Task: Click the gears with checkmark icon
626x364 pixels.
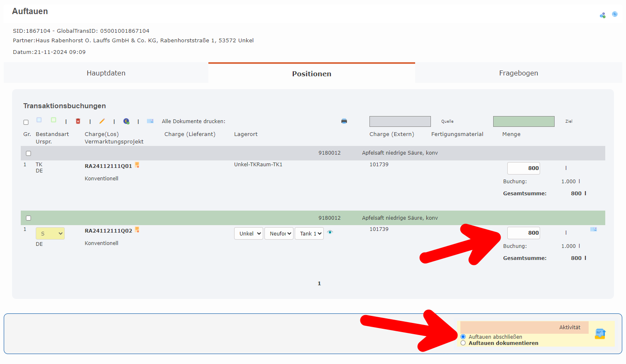Action: 602,15
